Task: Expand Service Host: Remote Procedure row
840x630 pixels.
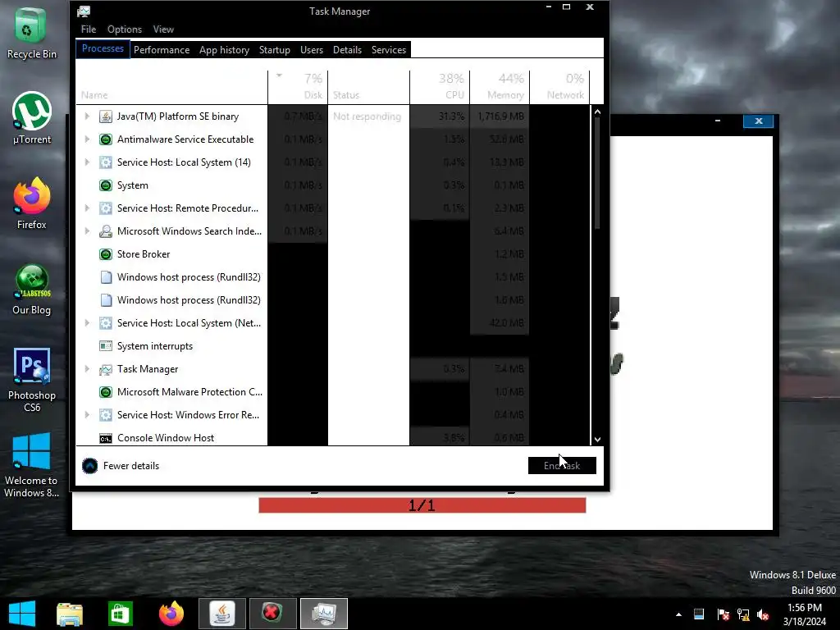Action: coord(87,208)
